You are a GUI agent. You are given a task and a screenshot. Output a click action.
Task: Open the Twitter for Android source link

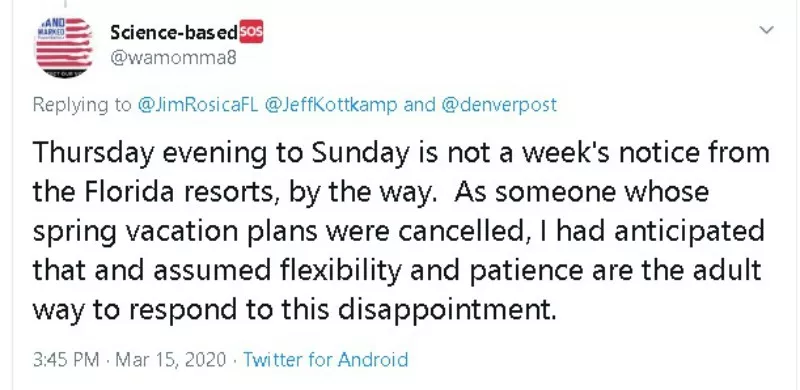325,359
